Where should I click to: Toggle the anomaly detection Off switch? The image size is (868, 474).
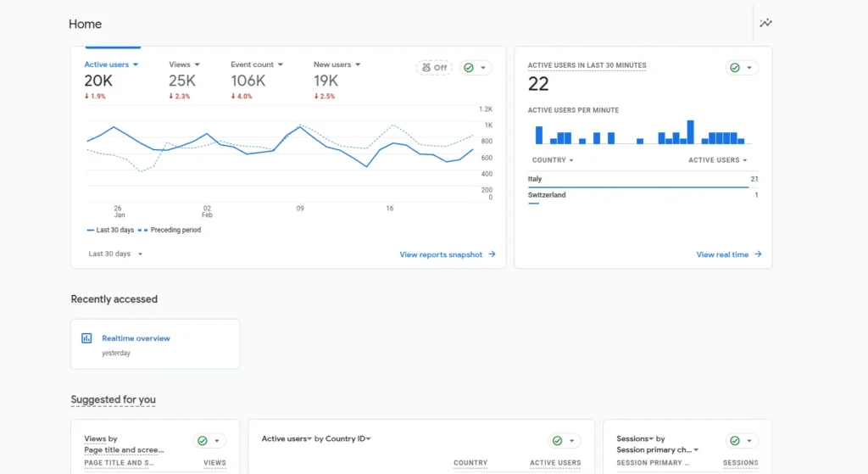pos(434,68)
